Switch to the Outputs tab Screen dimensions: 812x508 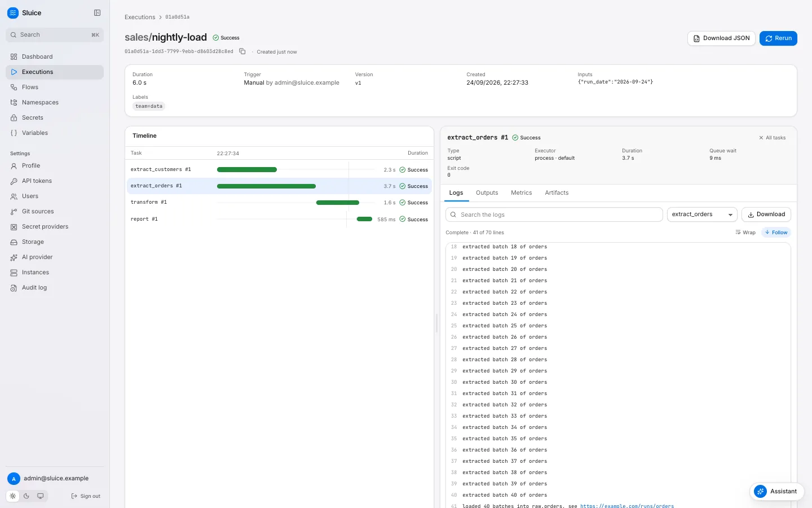487,193
